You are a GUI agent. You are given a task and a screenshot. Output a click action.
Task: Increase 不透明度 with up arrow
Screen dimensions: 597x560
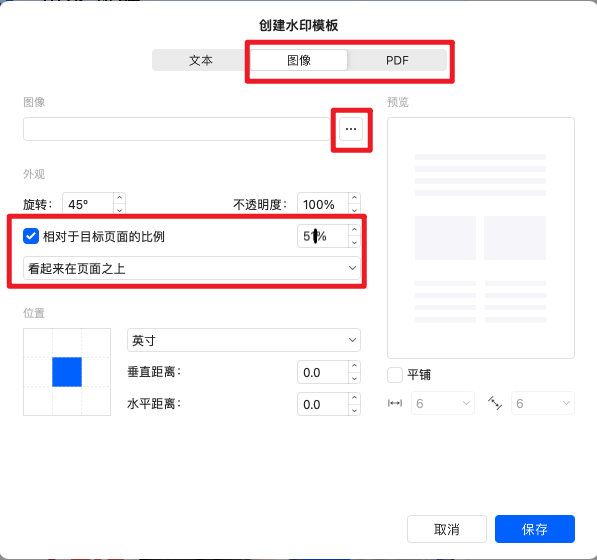click(x=354, y=198)
